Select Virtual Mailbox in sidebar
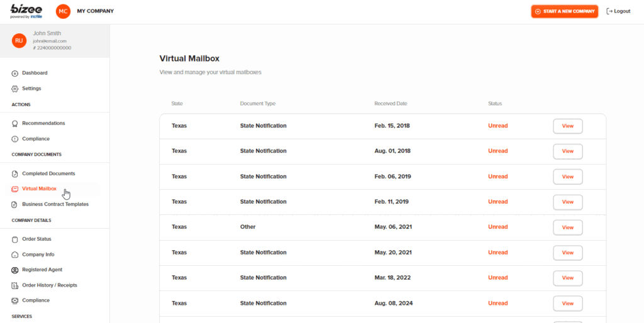This screenshot has width=644, height=323. (x=39, y=189)
